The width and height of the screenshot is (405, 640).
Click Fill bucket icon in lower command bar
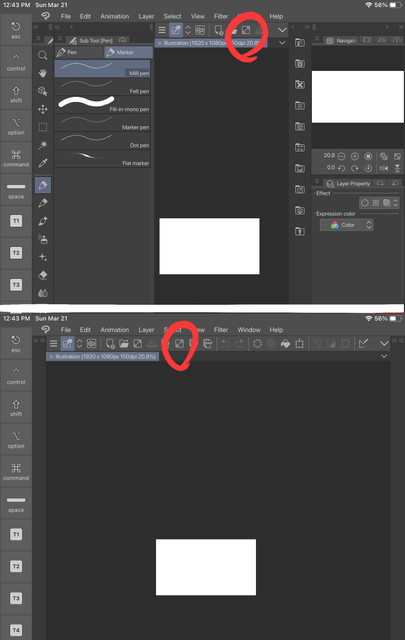pyautogui.click(x=285, y=344)
